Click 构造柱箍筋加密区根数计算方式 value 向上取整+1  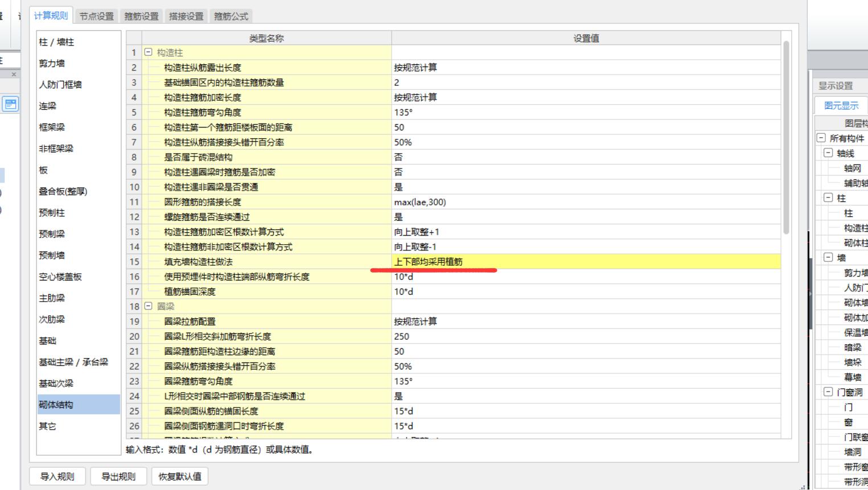point(586,232)
